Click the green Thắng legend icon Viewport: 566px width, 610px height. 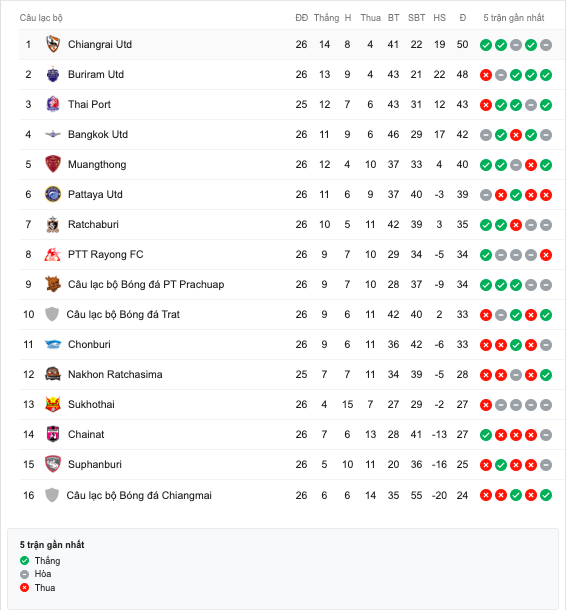(25, 561)
